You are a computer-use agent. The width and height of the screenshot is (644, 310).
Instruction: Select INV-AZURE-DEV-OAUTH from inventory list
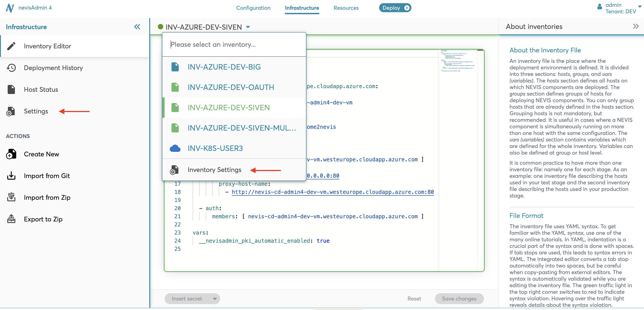(x=234, y=87)
